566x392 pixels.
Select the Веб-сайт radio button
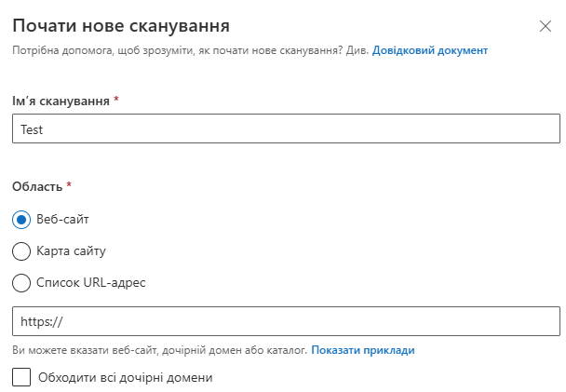(x=21, y=220)
